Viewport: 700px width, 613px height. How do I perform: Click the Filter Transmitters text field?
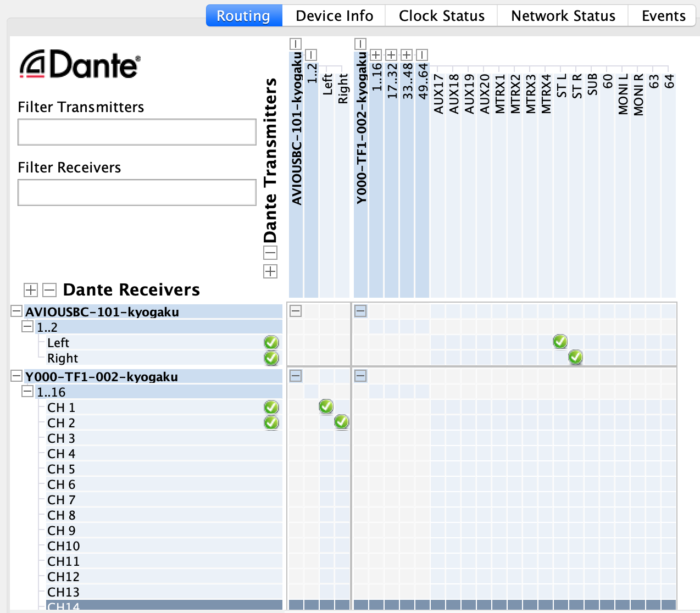[x=137, y=132]
